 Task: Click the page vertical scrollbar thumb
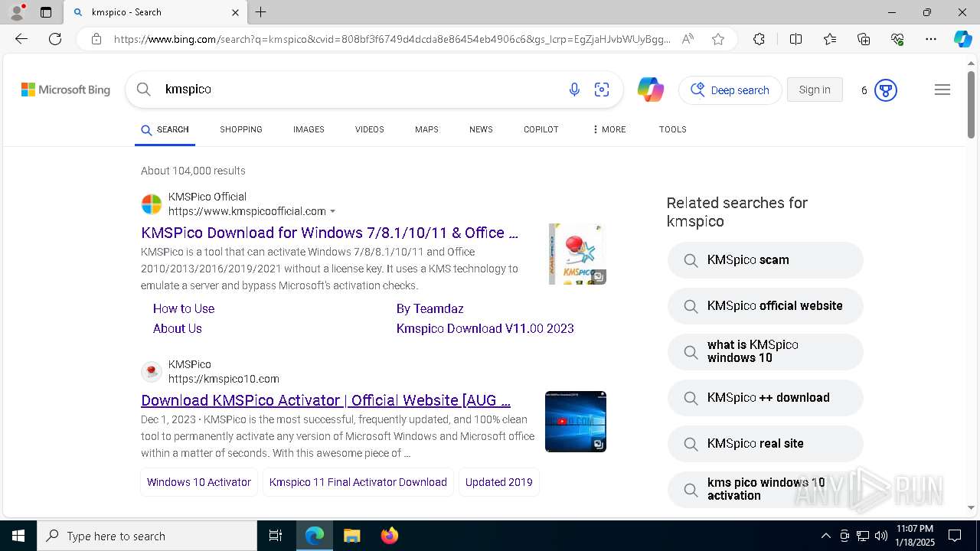971,105
